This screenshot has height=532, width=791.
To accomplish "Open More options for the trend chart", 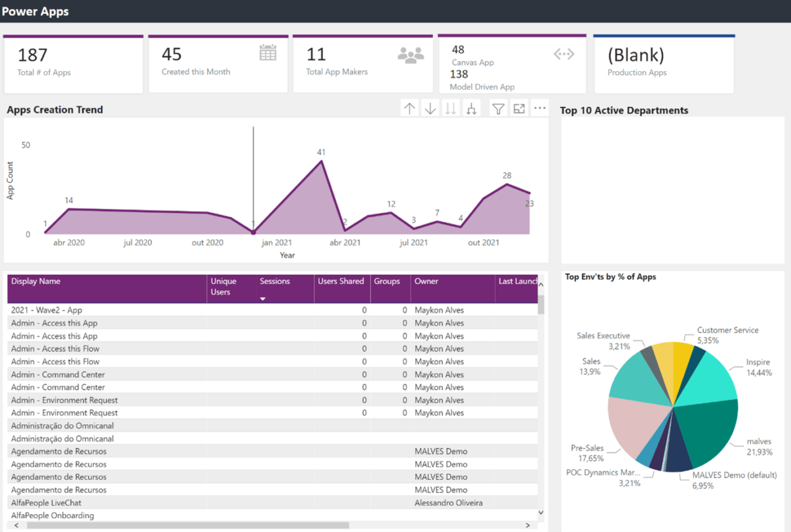I will [x=540, y=107].
